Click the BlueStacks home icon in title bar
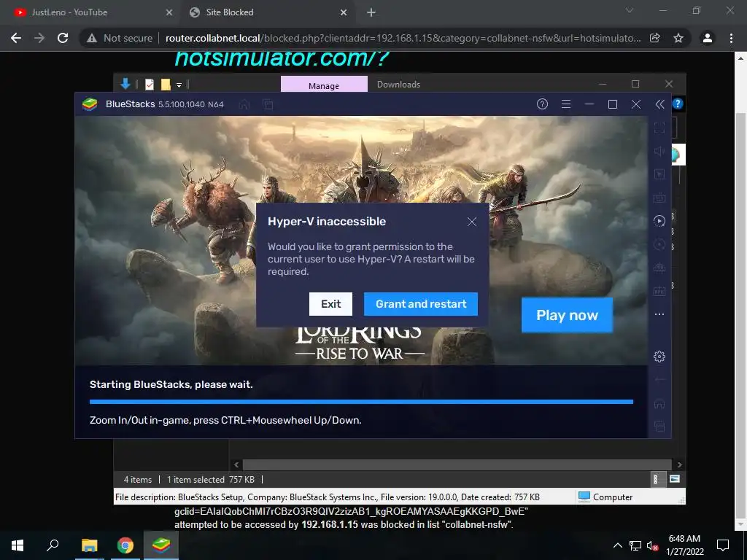The image size is (747, 560). point(244,104)
